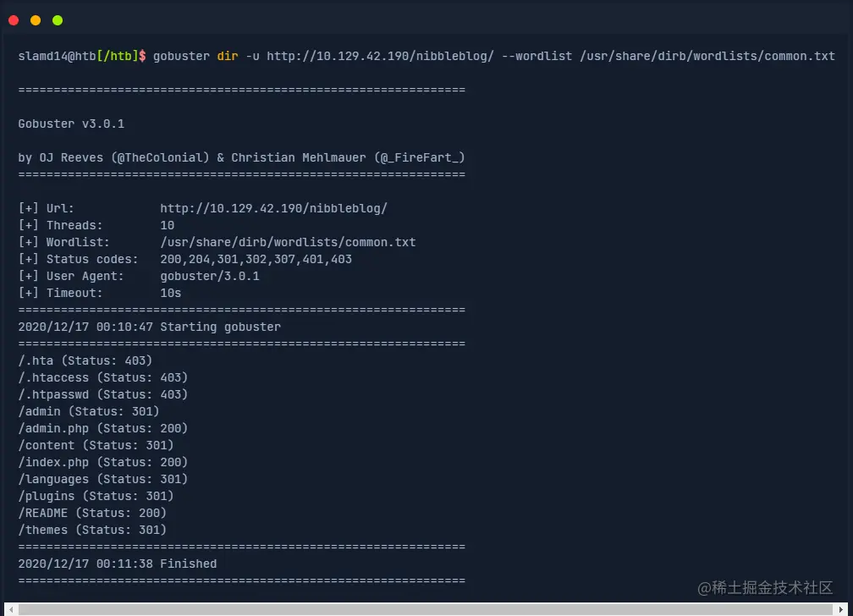Click the '/themes (Status: 301)' result
The height and width of the screenshot is (616, 853).
92,530
